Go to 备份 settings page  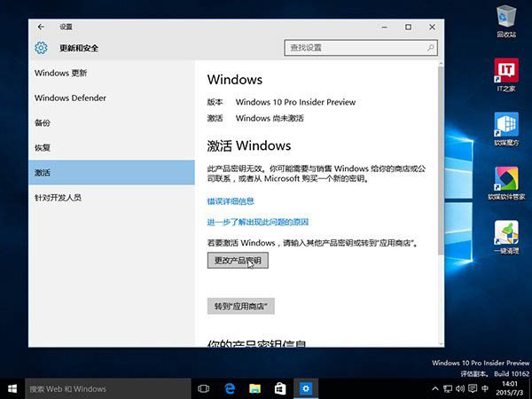tap(43, 122)
